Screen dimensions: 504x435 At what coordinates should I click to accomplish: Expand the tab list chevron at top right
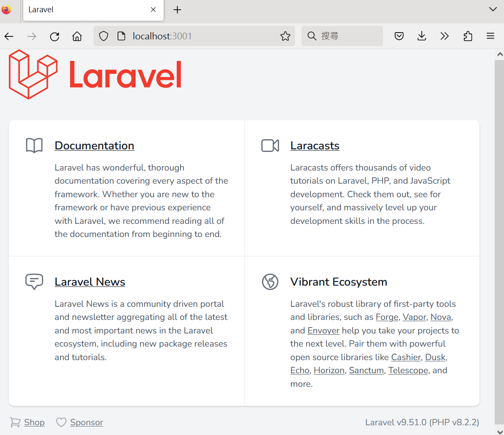[x=493, y=9]
